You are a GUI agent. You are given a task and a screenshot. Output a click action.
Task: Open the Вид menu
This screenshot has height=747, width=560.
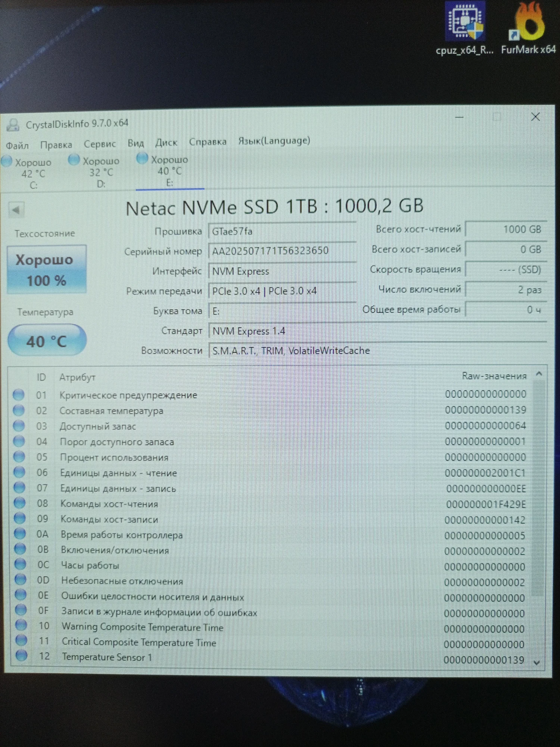pyautogui.click(x=136, y=143)
